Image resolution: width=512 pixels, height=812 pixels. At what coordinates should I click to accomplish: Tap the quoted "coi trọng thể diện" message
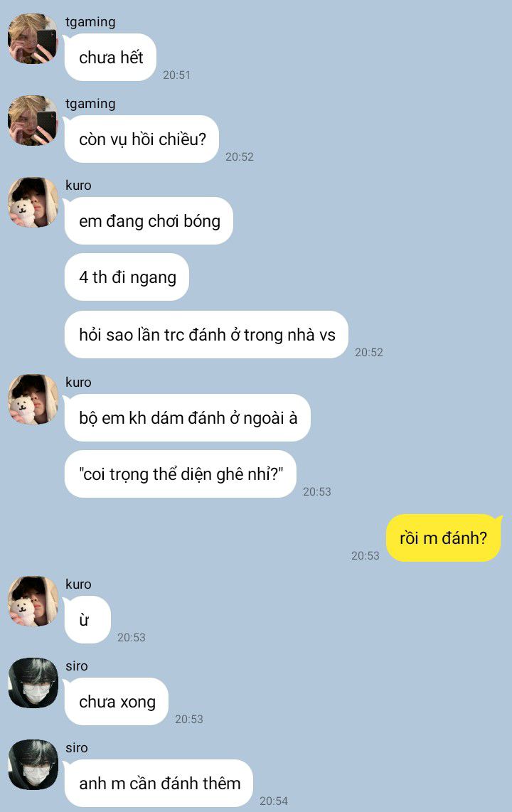coord(180,474)
